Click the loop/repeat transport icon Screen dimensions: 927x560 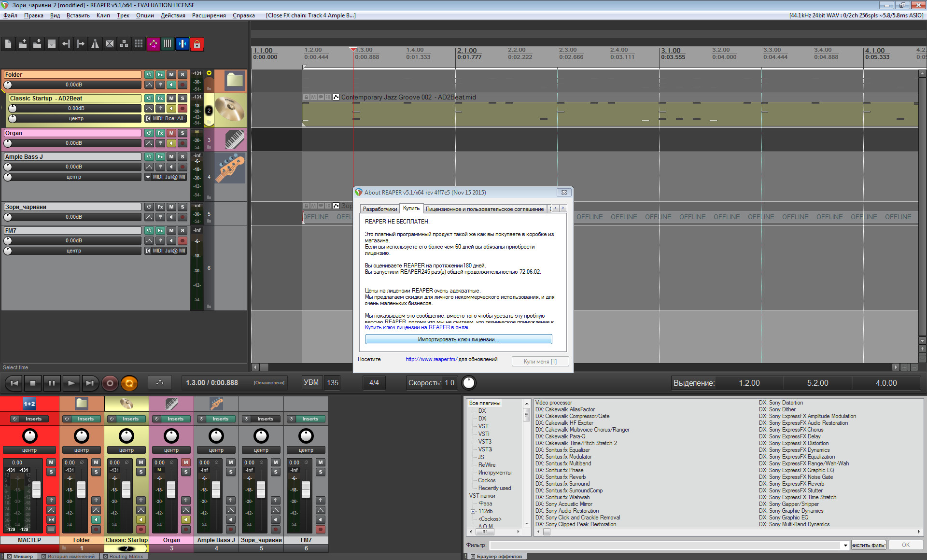(129, 382)
